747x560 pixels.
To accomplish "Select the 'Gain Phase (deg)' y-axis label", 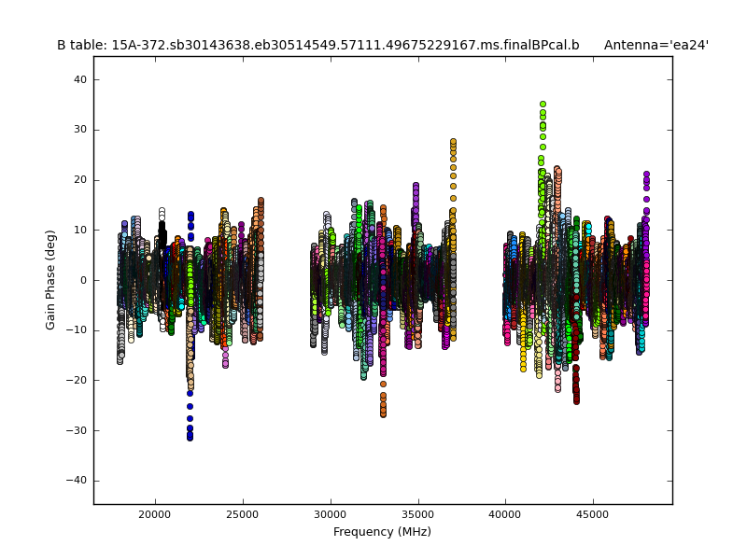I will 51,280.
